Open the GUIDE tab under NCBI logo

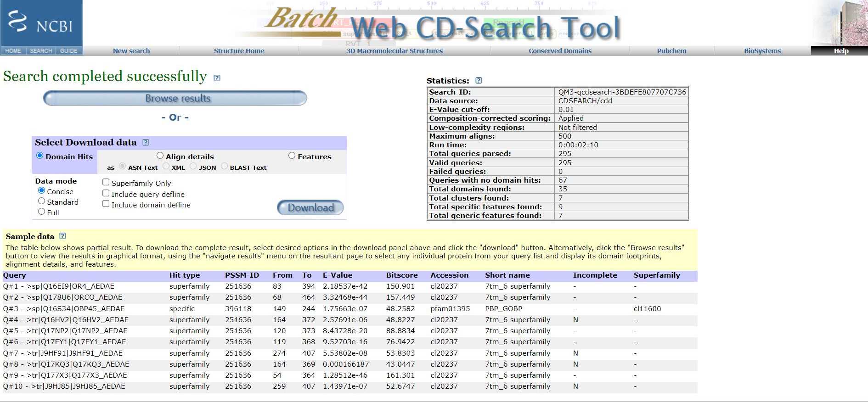pyautogui.click(x=69, y=50)
